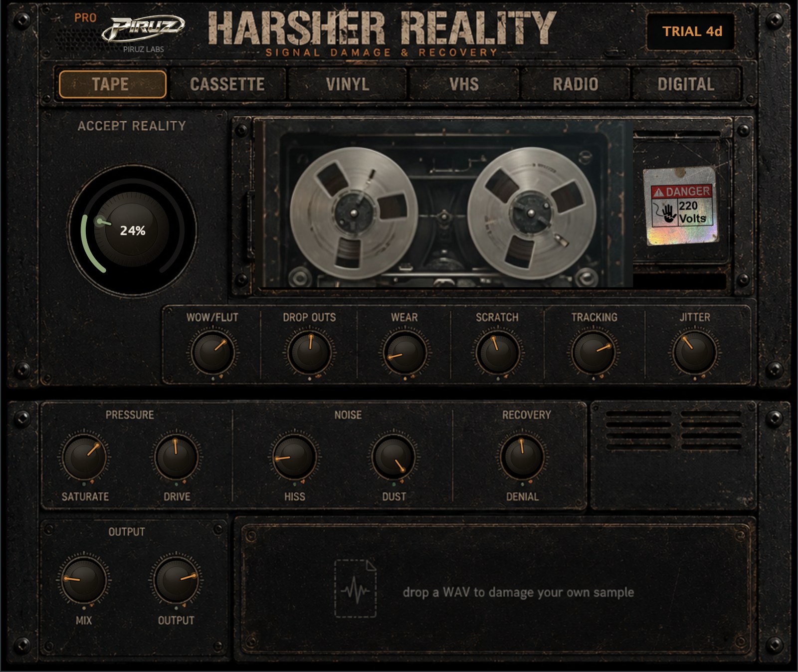
Task: Click the SATURATE knob
Action: coord(84,457)
